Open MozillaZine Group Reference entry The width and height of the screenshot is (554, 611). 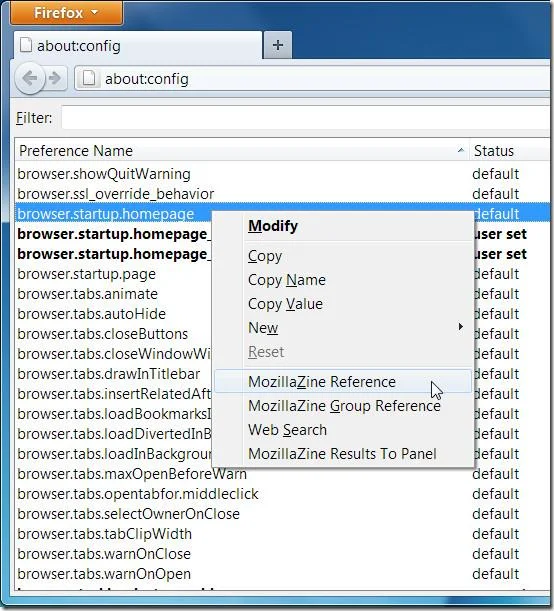pos(344,406)
